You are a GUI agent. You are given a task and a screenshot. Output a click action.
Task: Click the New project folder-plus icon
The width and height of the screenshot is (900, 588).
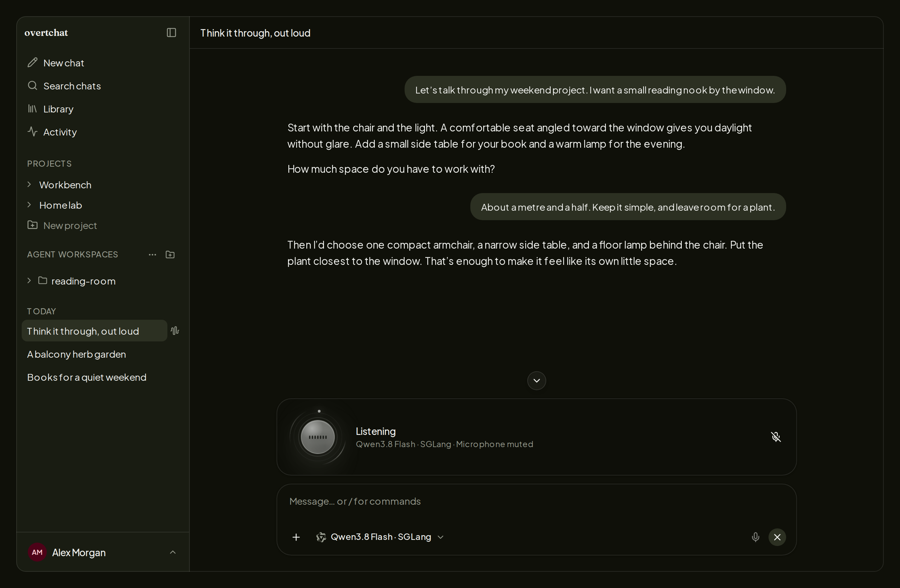pos(33,225)
